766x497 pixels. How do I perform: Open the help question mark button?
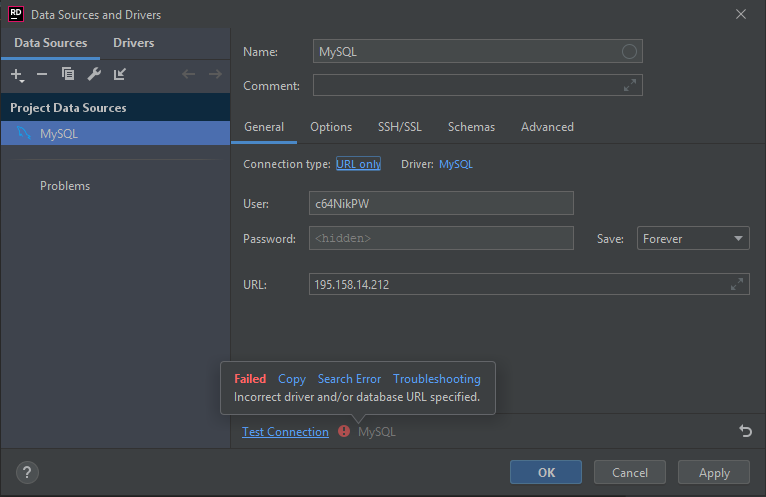coord(27,473)
